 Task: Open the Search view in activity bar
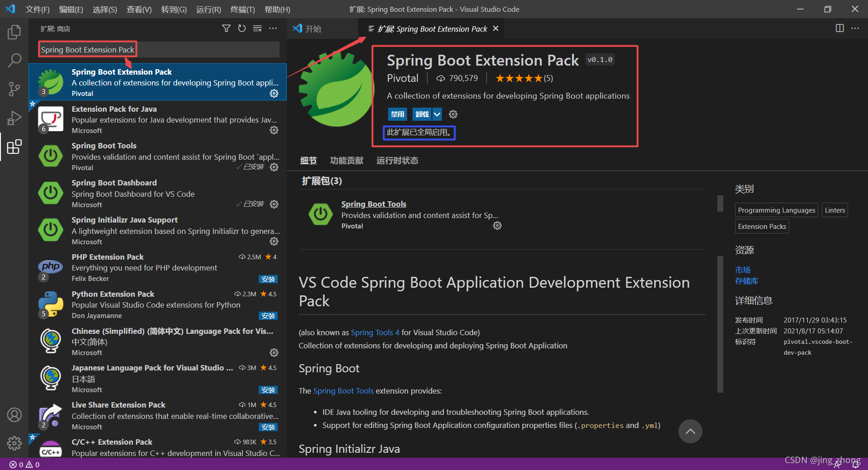14,60
